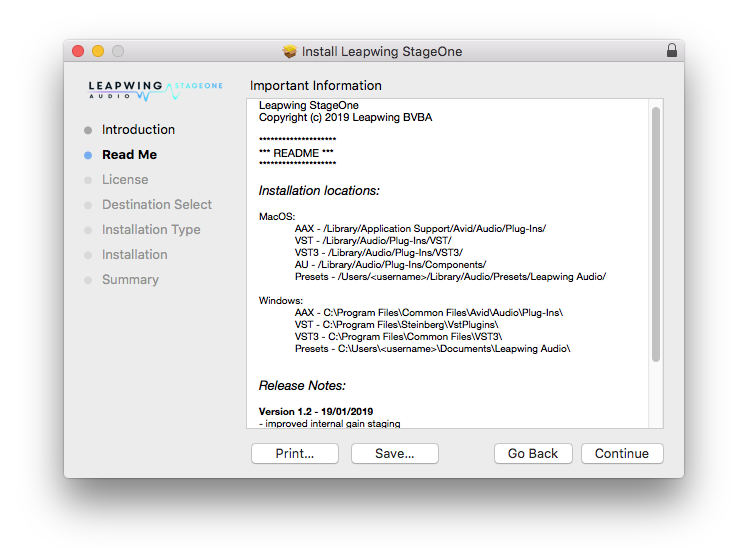
Task: Click 'Copyright (c) 2019 Leapwing BVBA' text
Action: pyautogui.click(x=345, y=118)
